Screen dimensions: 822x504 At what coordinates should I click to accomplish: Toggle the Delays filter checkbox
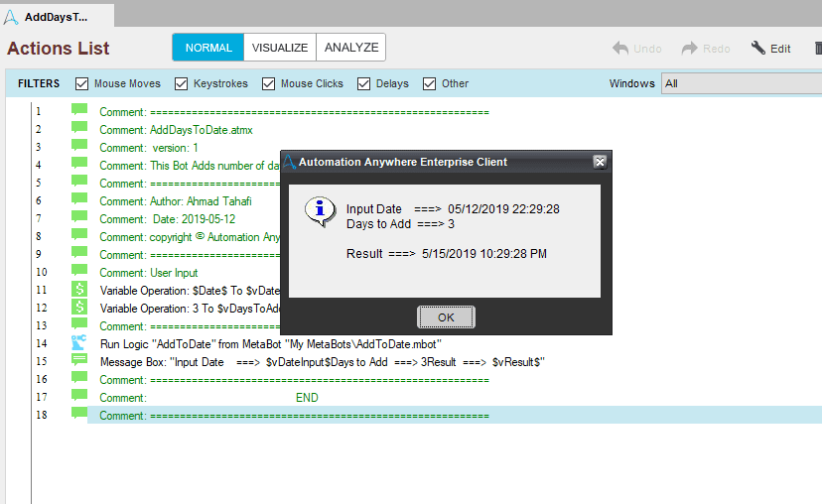363,83
